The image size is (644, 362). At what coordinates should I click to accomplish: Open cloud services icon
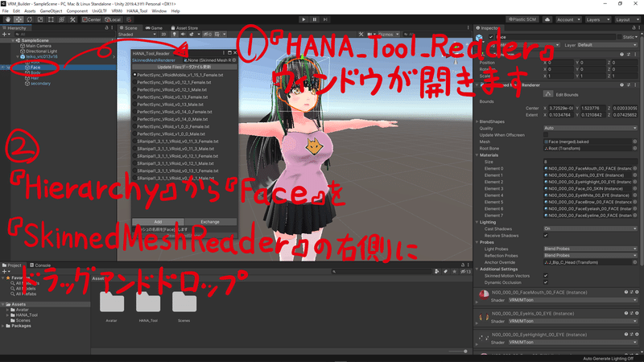[x=547, y=19]
